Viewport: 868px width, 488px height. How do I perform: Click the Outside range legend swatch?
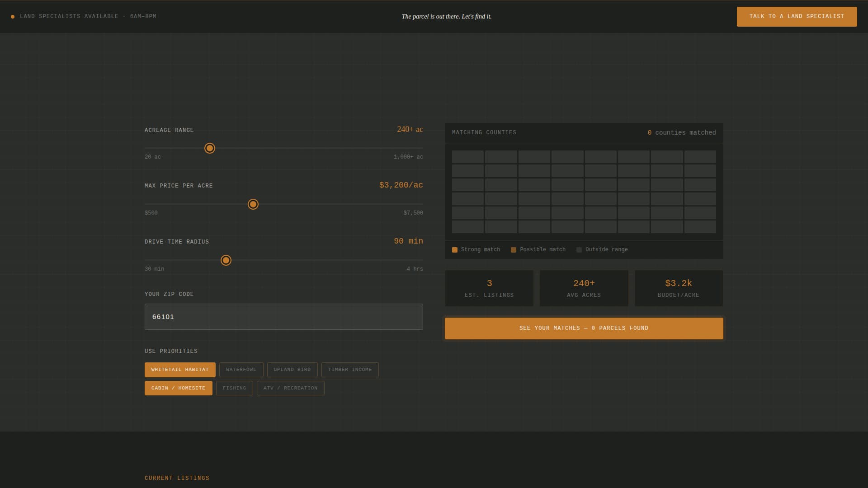(x=579, y=250)
